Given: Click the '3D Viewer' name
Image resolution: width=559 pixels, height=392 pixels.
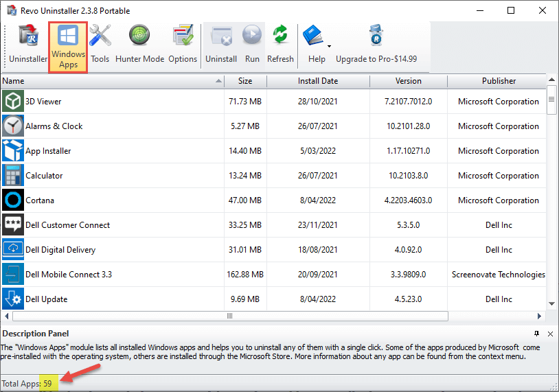Looking at the screenshot, I should [x=43, y=102].
